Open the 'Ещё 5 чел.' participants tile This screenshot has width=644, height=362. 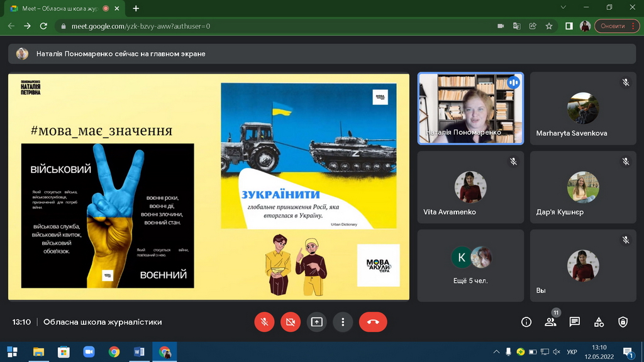470,266
